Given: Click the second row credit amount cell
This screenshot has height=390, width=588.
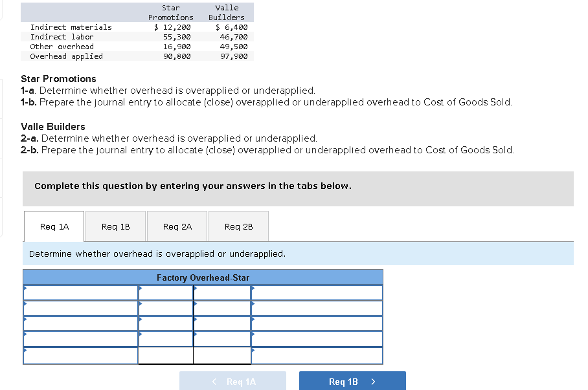Looking at the screenshot, I should click(222, 307).
